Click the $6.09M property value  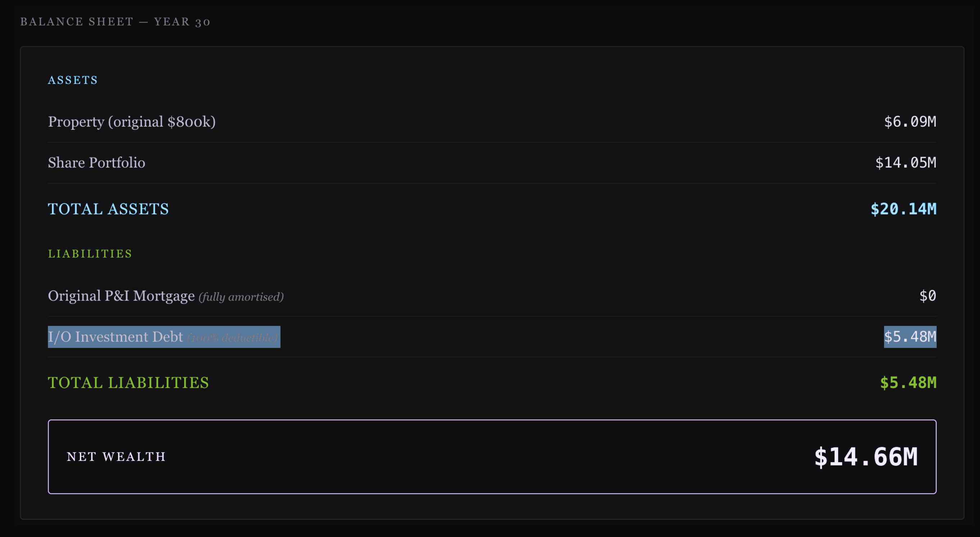click(910, 122)
